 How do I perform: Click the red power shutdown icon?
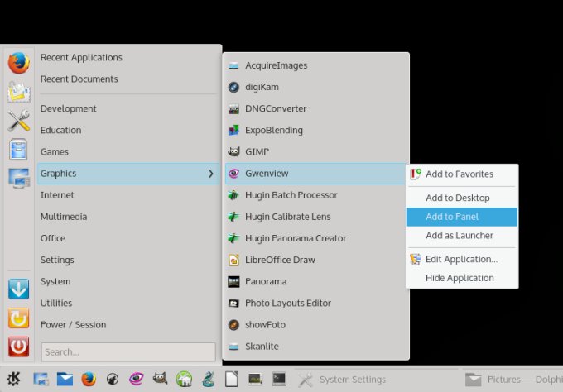(x=19, y=347)
